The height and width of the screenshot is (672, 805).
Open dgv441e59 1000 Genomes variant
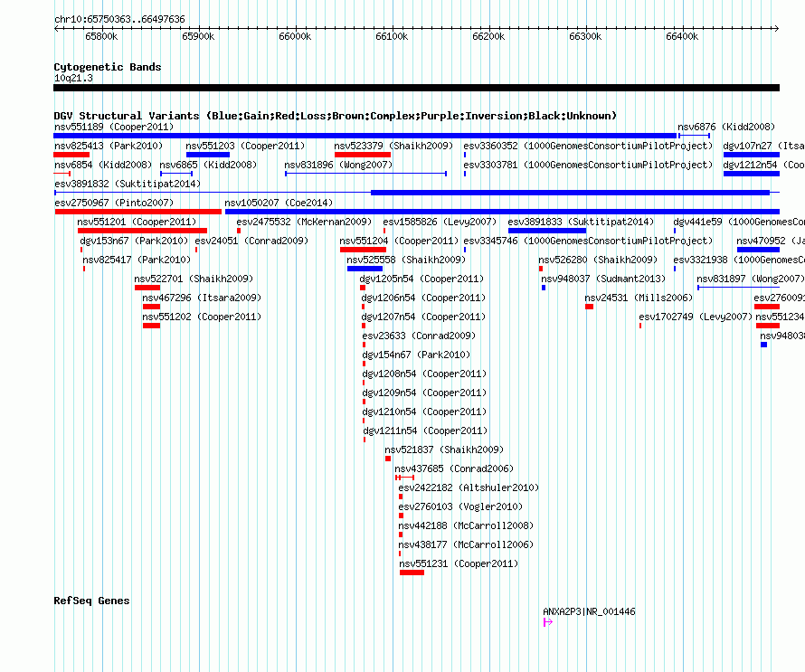point(739,222)
